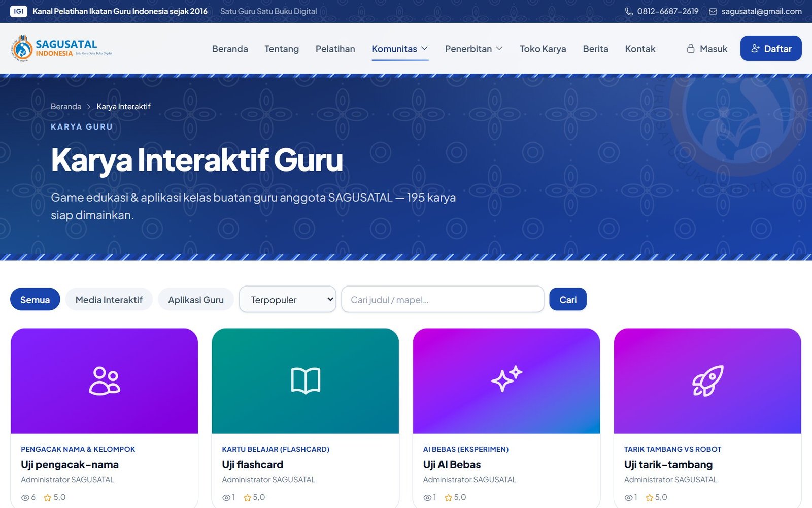Click the phone icon beside 0812-6687-2619

pos(629,11)
